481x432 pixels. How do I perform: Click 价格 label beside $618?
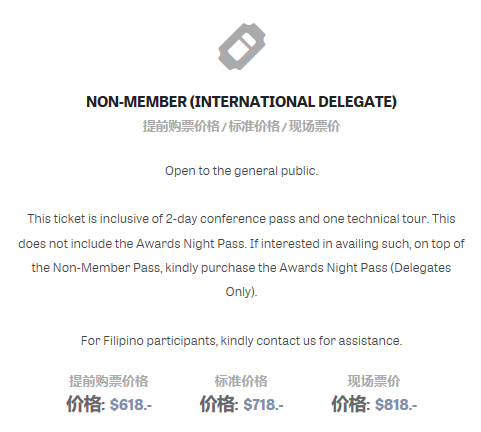click(86, 404)
